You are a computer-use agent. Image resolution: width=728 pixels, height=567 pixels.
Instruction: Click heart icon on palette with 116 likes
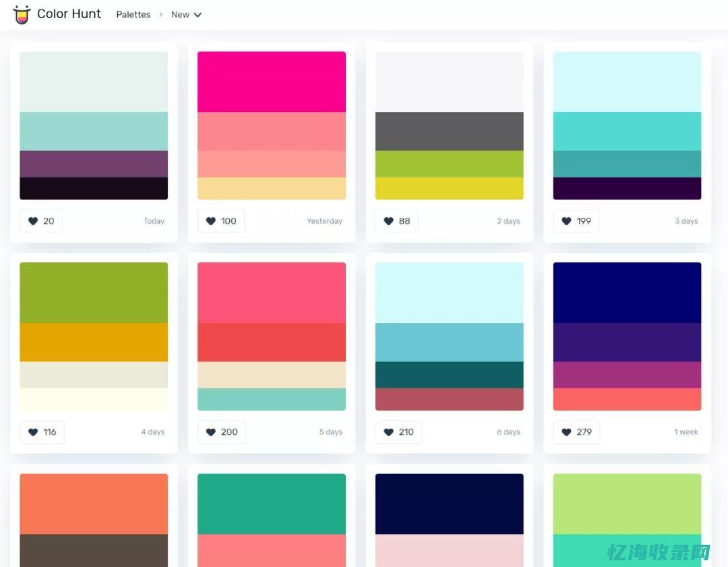[x=33, y=432]
